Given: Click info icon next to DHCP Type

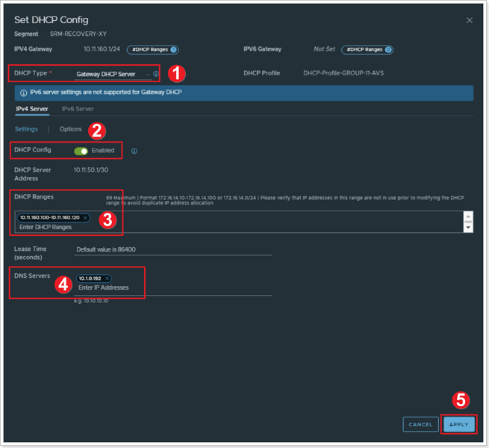Looking at the screenshot, I should [x=156, y=74].
